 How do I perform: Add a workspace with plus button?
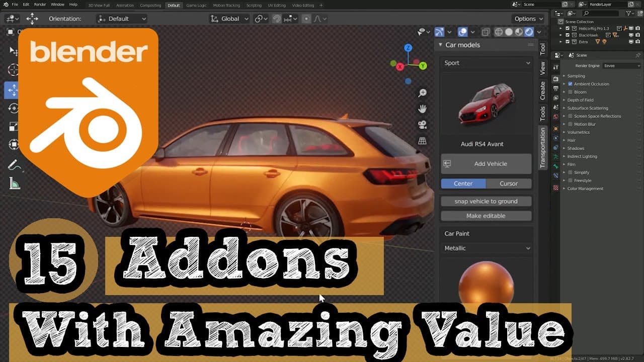coord(321,5)
